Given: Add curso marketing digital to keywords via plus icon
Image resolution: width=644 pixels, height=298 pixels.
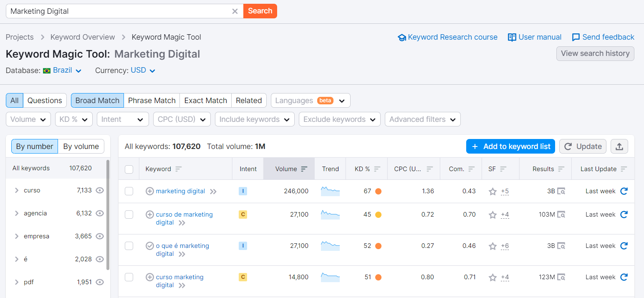Looking at the screenshot, I should [x=150, y=277].
